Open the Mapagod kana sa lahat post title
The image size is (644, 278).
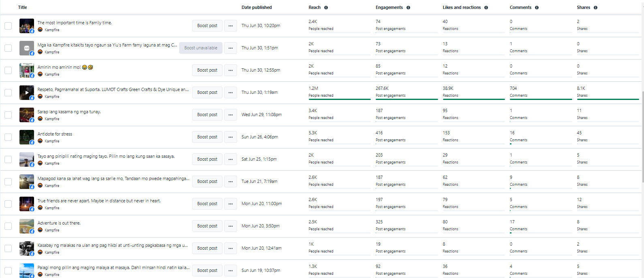[x=113, y=178]
